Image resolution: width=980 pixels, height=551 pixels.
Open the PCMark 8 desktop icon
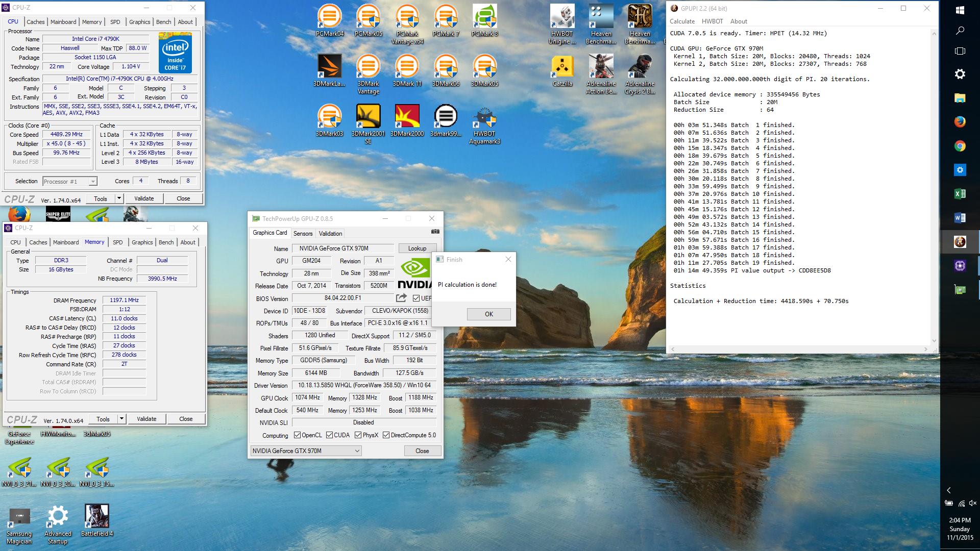pyautogui.click(x=484, y=20)
